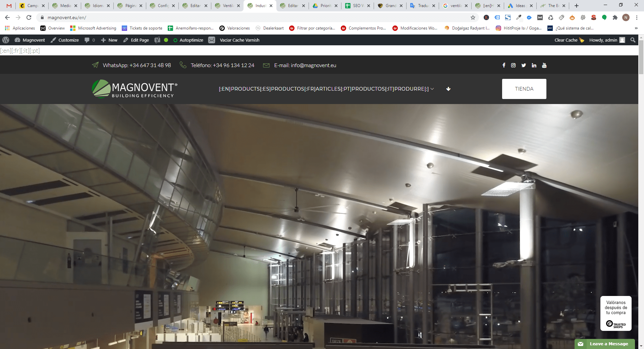The image size is (644, 349).
Task: Open the Microsoft Advertising bookmark
Action: [x=93, y=28]
